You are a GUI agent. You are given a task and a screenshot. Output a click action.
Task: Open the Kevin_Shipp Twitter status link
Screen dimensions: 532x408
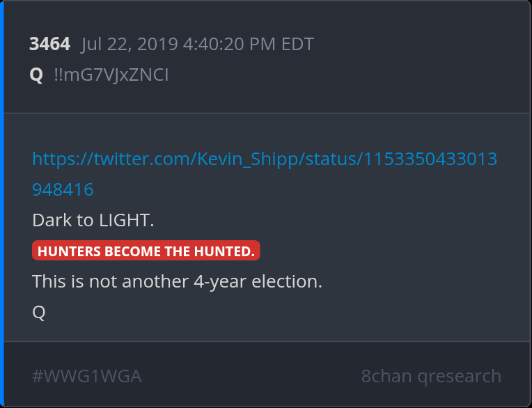click(265, 159)
